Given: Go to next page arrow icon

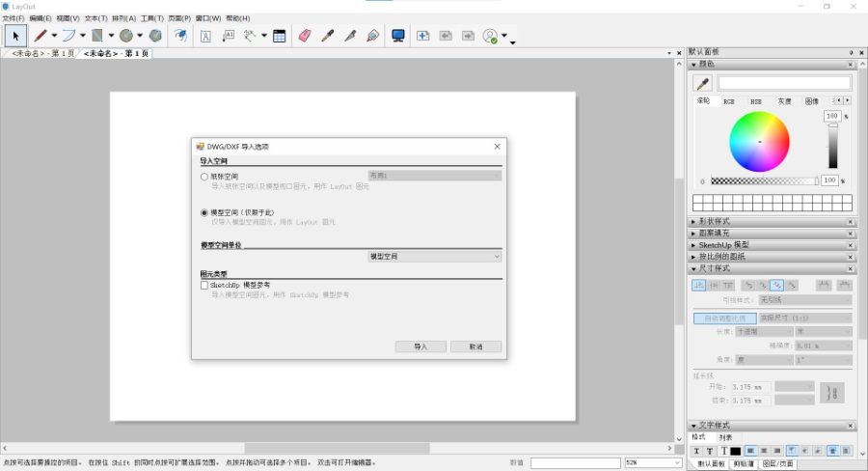Looking at the screenshot, I should pyautogui.click(x=469, y=36).
